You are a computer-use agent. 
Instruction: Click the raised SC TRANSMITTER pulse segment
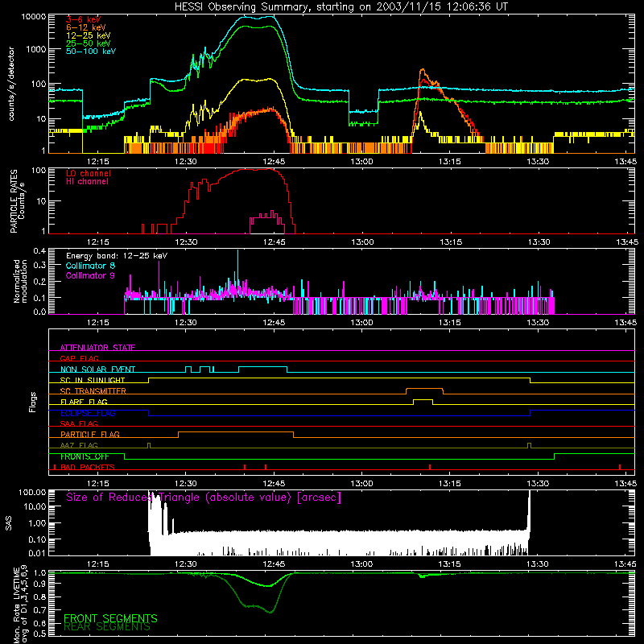pos(425,389)
